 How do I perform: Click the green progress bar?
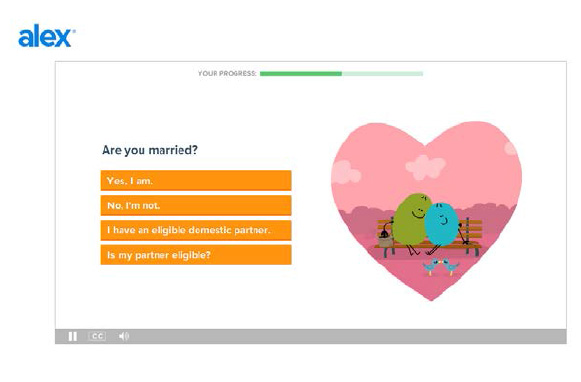pyautogui.click(x=341, y=74)
